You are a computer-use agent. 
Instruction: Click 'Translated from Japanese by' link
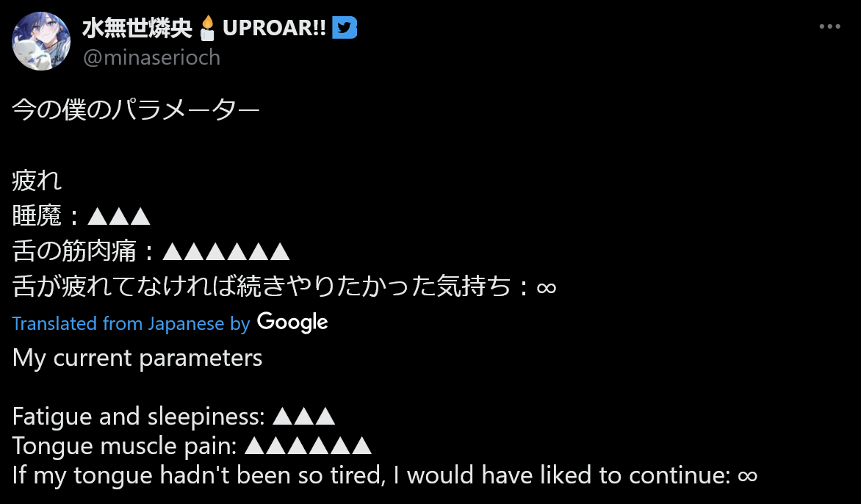point(132,323)
